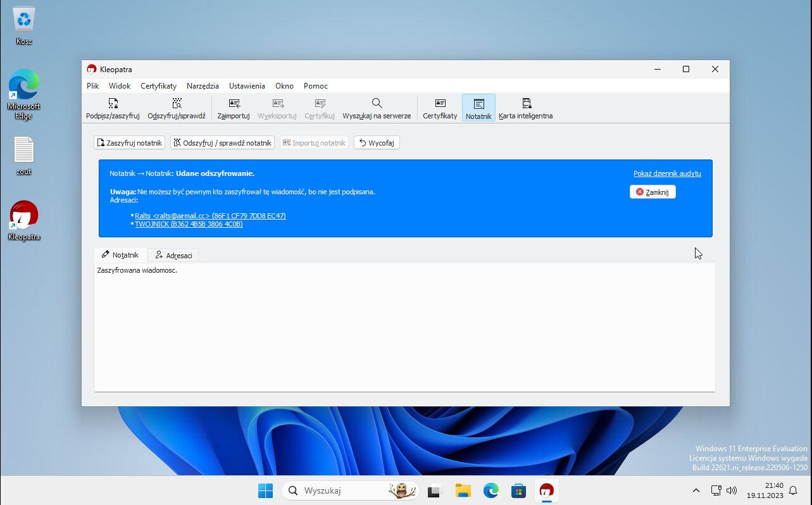Viewport: 812px width, 505px height.
Task: Select the Notatnik toolbar button
Action: (478, 108)
